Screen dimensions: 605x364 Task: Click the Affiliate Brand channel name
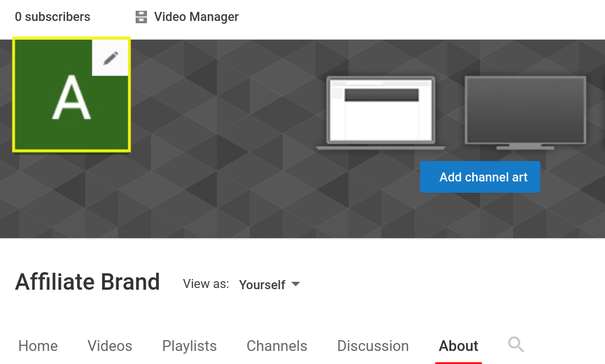coord(87,282)
